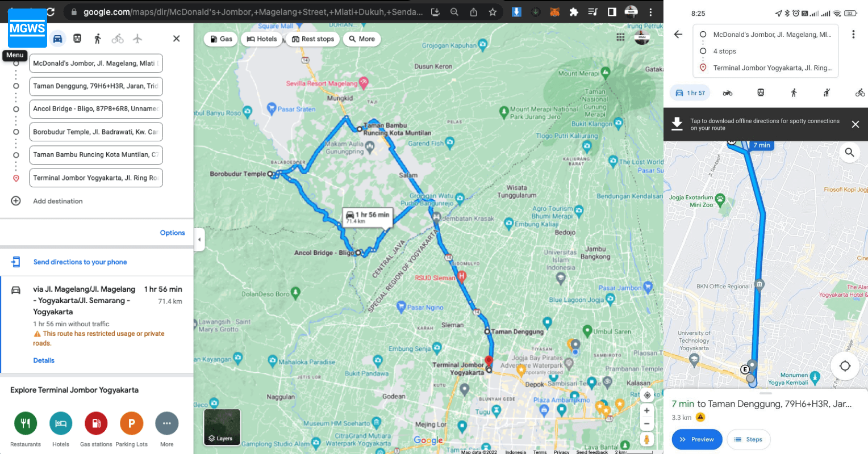The image size is (868, 454).
Task: Select mobile driving tab 1 hr 57
Action: point(690,93)
